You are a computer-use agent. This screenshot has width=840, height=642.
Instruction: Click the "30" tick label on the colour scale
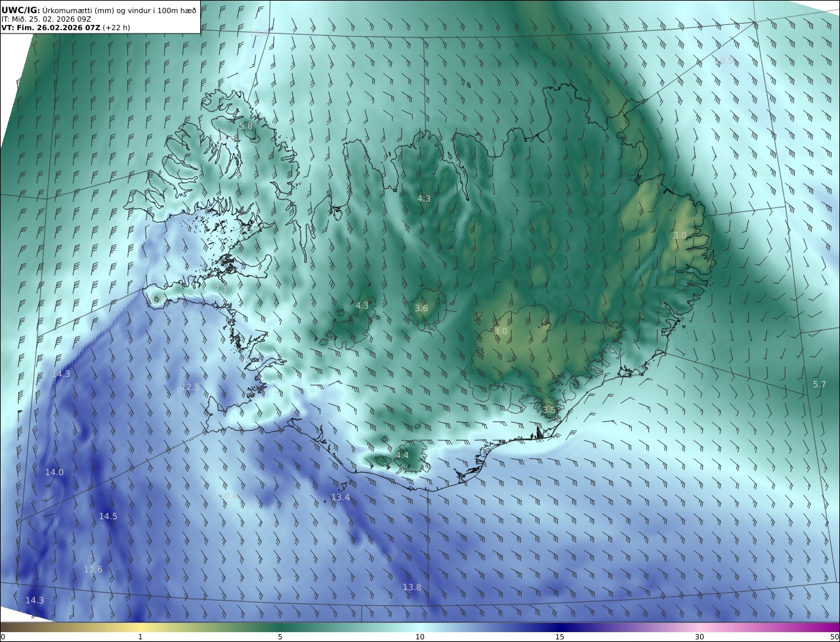pos(700,637)
